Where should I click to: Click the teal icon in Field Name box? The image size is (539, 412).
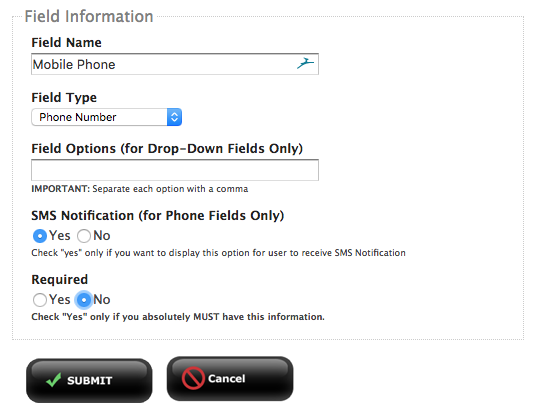click(305, 64)
